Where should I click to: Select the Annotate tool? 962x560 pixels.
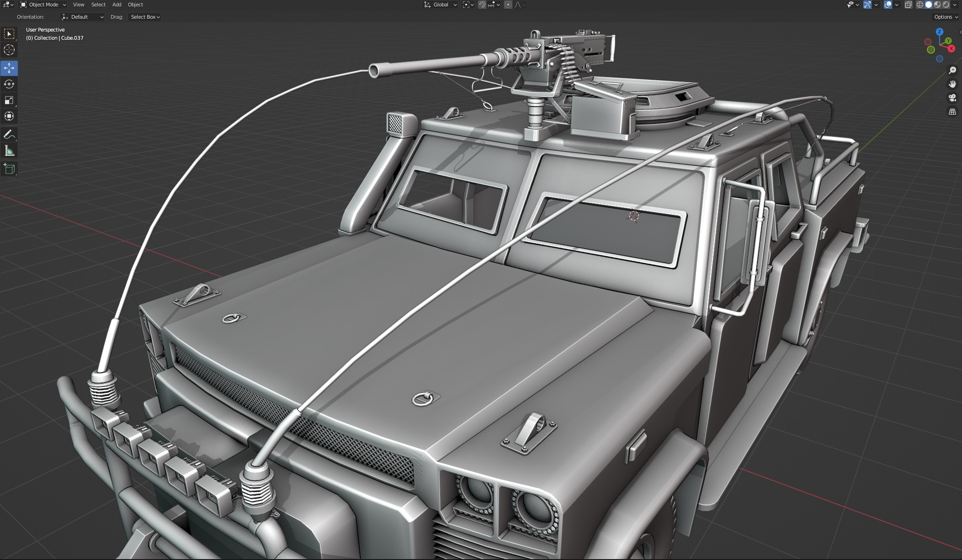click(9, 134)
